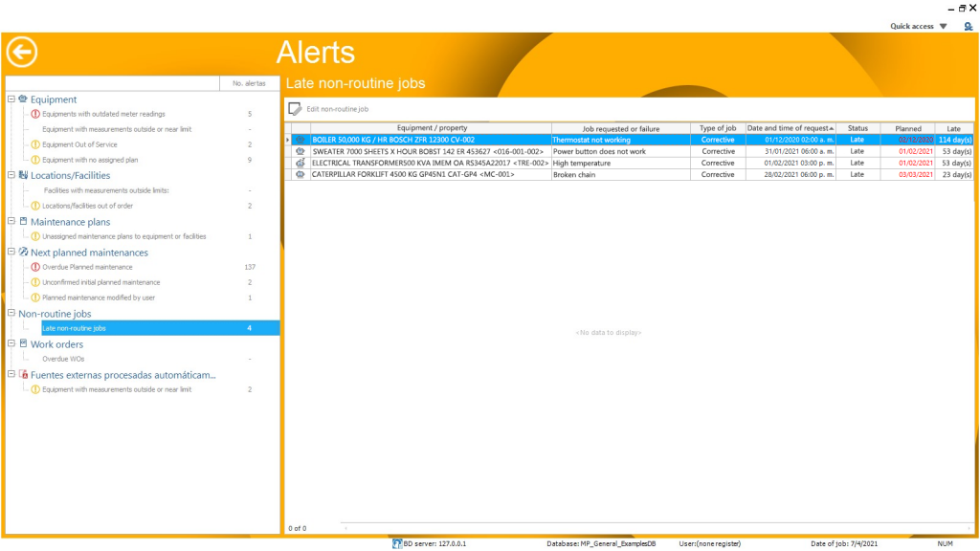Select Facilities with measurements outside limits
The width and height of the screenshot is (980, 551).
[x=106, y=190]
